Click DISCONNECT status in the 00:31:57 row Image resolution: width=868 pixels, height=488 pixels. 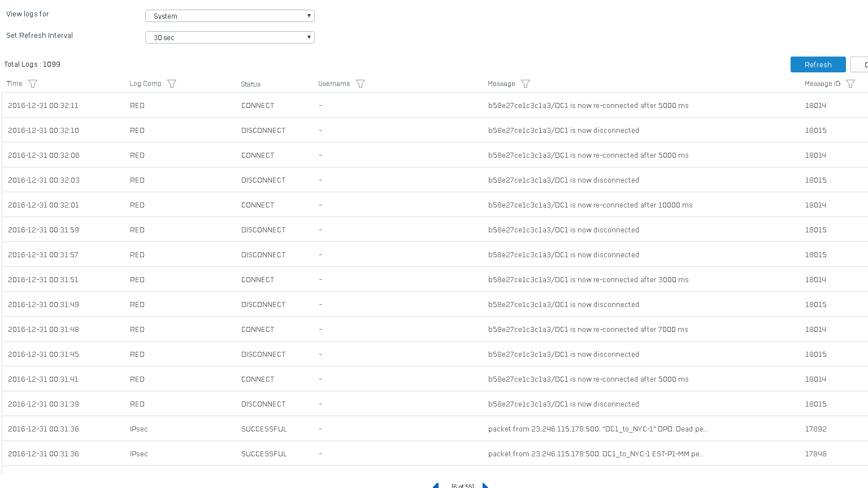(263, 255)
